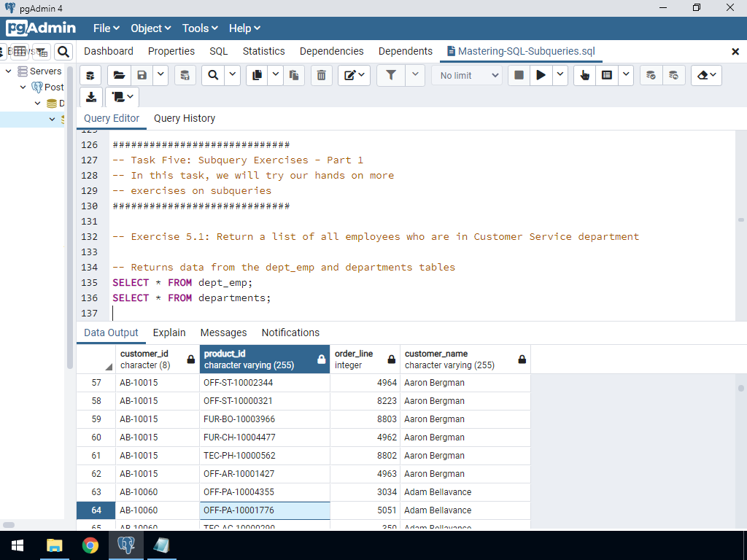Click the Copy rows icon
747x560 pixels.
coord(257,75)
